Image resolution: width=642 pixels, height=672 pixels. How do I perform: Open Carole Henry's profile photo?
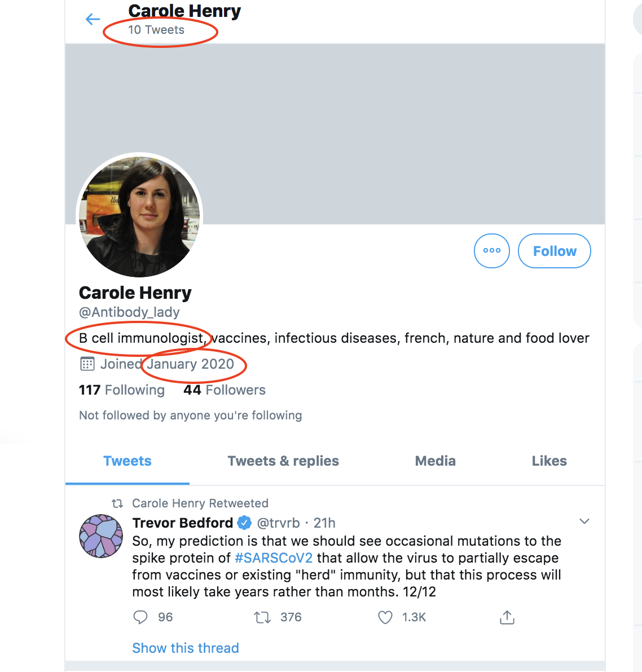click(139, 216)
